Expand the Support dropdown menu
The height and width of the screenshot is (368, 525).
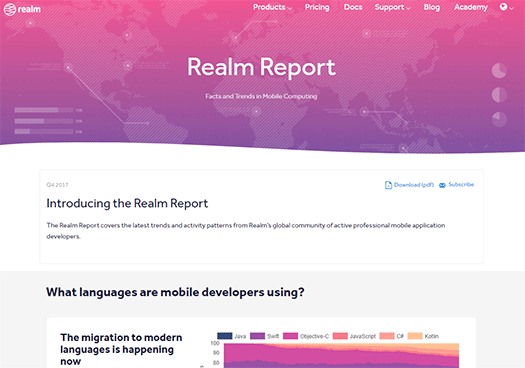click(392, 7)
